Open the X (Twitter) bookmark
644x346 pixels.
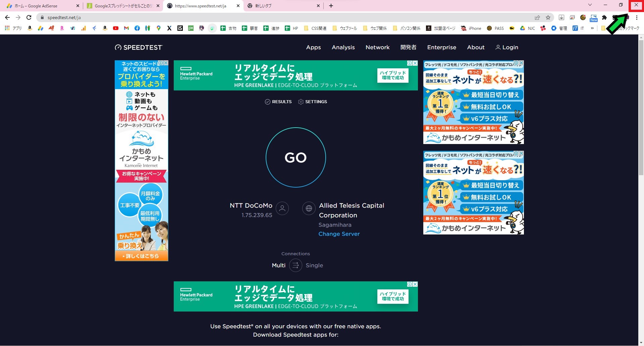click(x=169, y=28)
